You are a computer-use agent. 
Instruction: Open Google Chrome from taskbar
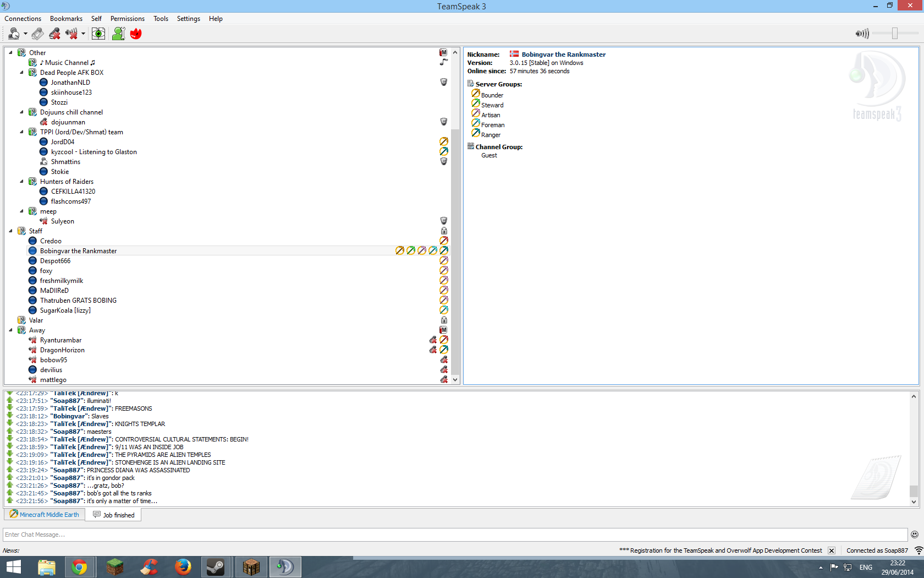pyautogui.click(x=80, y=567)
